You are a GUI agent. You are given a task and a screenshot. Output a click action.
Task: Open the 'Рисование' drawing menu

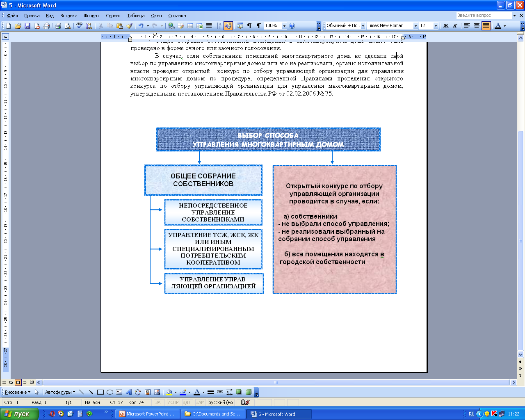pos(18,392)
